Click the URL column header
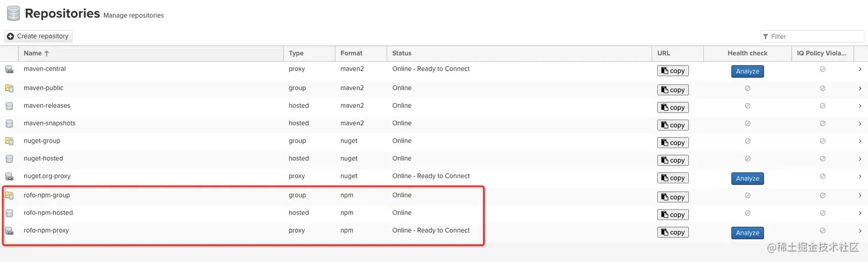 [x=677, y=53]
